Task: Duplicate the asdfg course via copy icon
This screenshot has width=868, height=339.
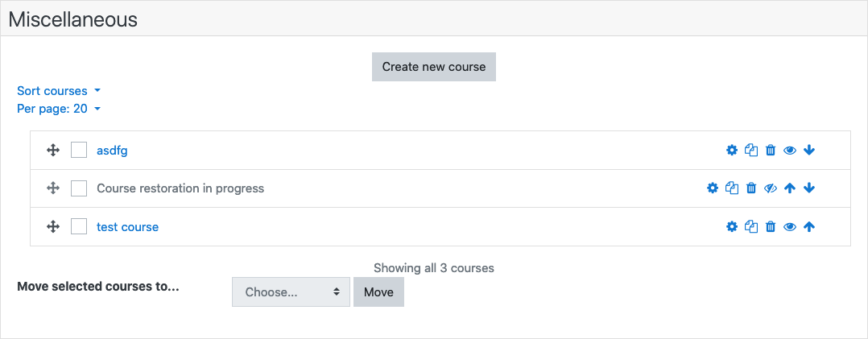Action: click(751, 150)
